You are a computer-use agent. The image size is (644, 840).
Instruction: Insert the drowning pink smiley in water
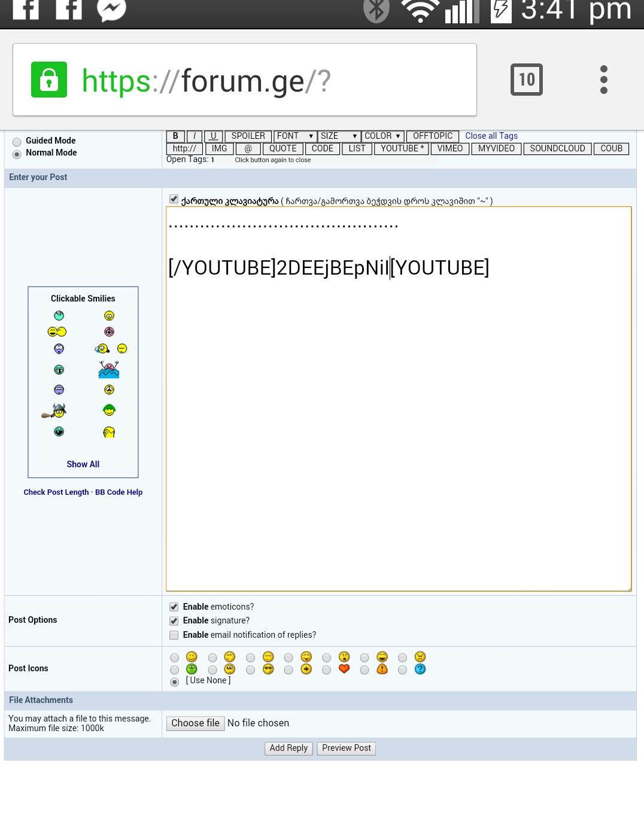click(109, 370)
